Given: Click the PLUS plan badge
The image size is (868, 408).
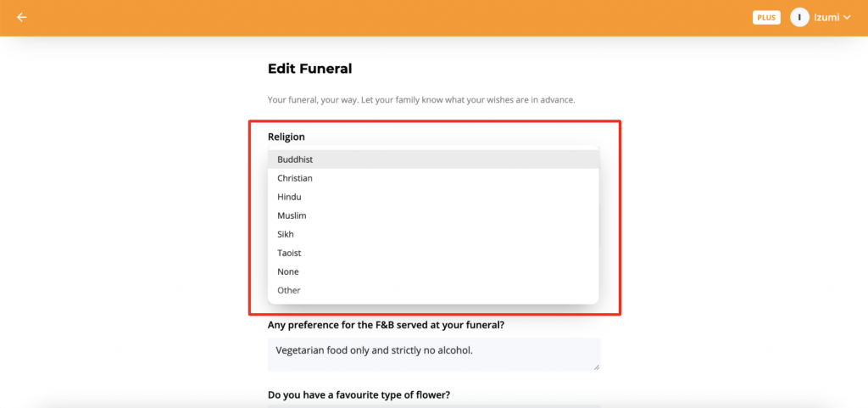Looking at the screenshot, I should click(x=766, y=18).
